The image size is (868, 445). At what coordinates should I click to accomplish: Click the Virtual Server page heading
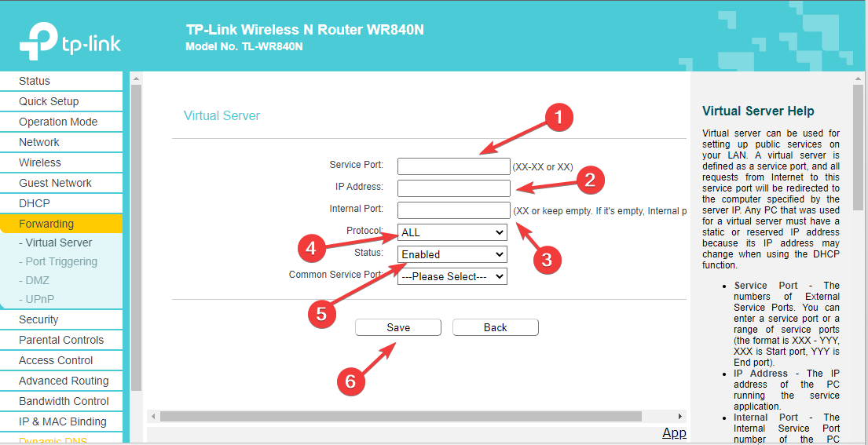click(222, 115)
